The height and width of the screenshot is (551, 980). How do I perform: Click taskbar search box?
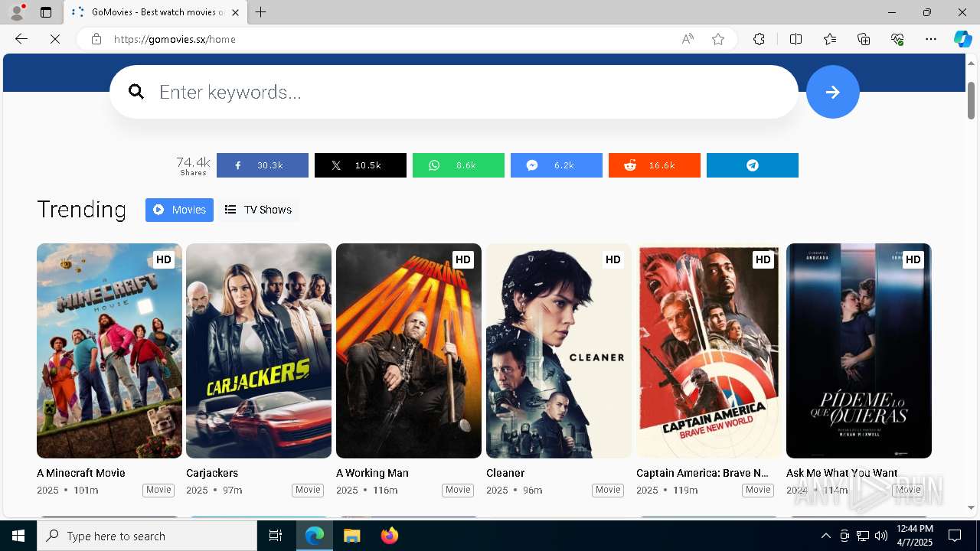click(x=147, y=536)
